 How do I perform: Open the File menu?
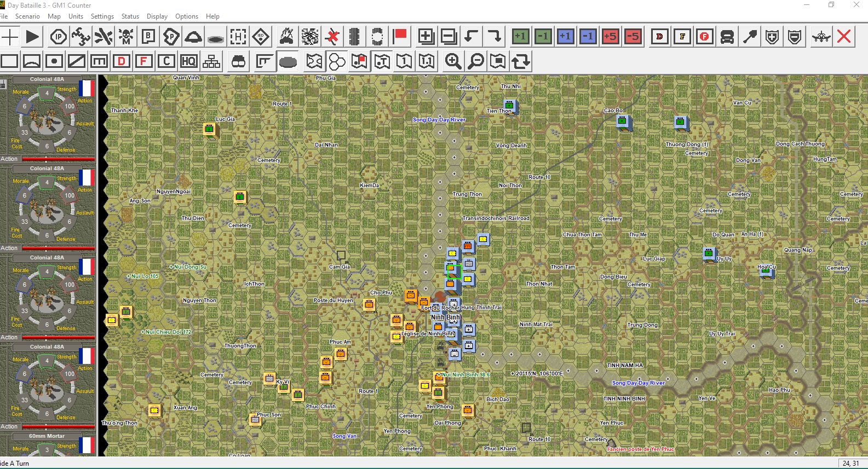(4, 16)
